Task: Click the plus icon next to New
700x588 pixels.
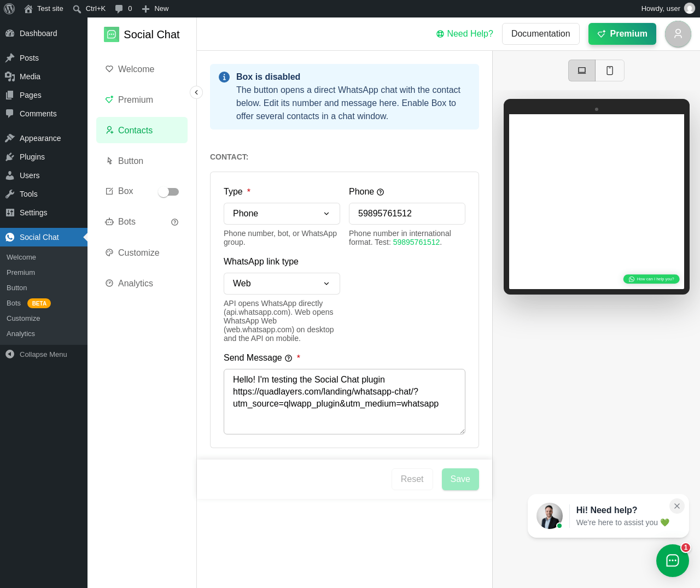Action: pos(145,9)
